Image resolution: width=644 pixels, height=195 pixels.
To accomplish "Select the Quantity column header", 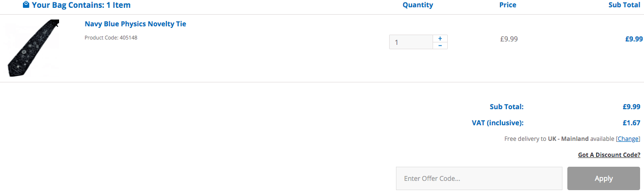I will coord(417,5).
